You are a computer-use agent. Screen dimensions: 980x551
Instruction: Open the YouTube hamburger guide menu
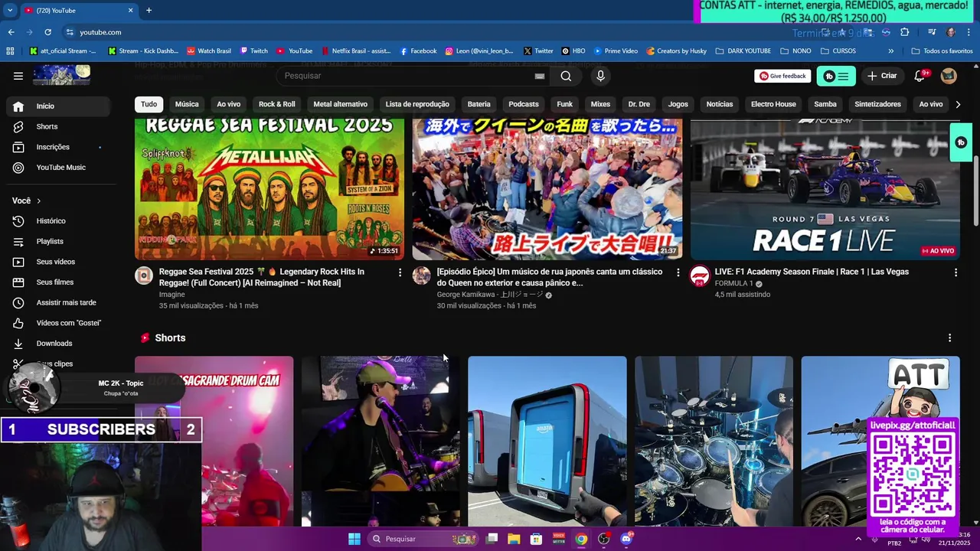tap(18, 76)
